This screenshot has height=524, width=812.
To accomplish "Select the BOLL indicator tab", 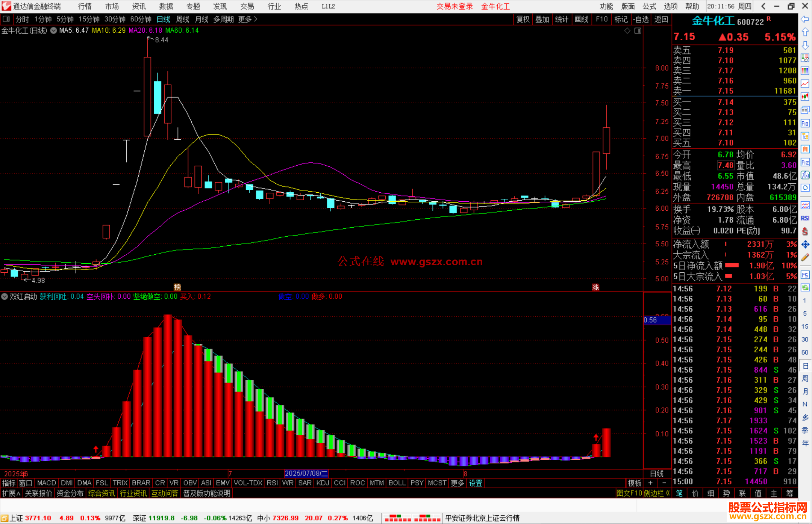I will (397, 483).
